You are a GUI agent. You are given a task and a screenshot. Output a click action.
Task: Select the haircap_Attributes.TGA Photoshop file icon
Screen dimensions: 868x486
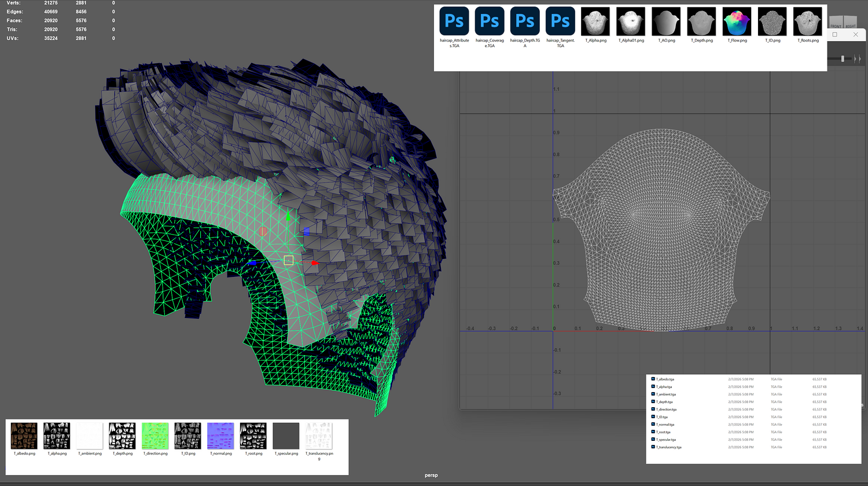click(x=454, y=21)
